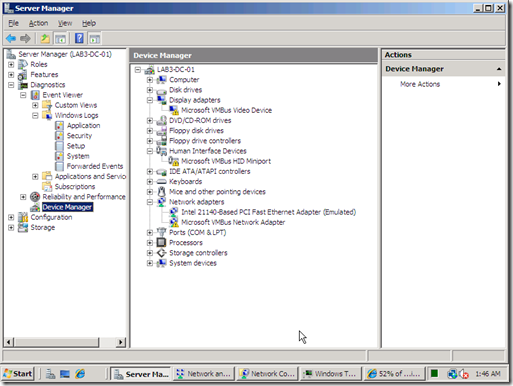The image size is (513, 386).
Task: Click the Server Ma... taskbar button
Action: pos(141,374)
